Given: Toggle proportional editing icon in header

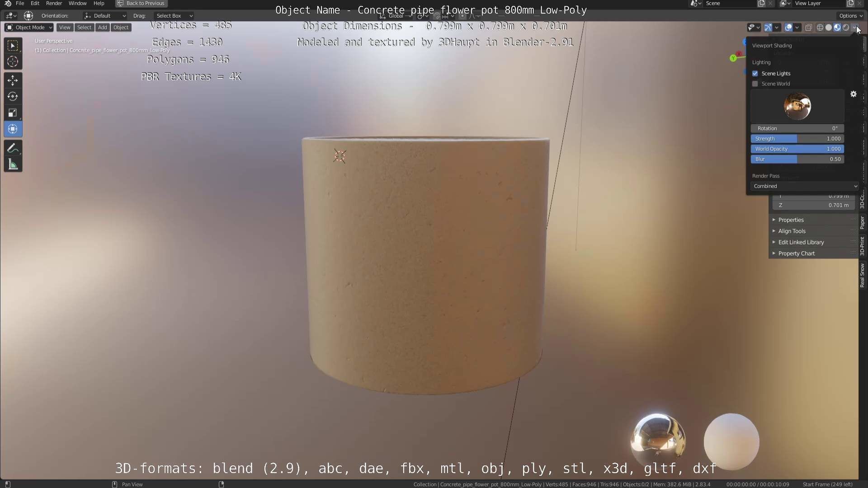Looking at the screenshot, I should pyautogui.click(x=462, y=16).
